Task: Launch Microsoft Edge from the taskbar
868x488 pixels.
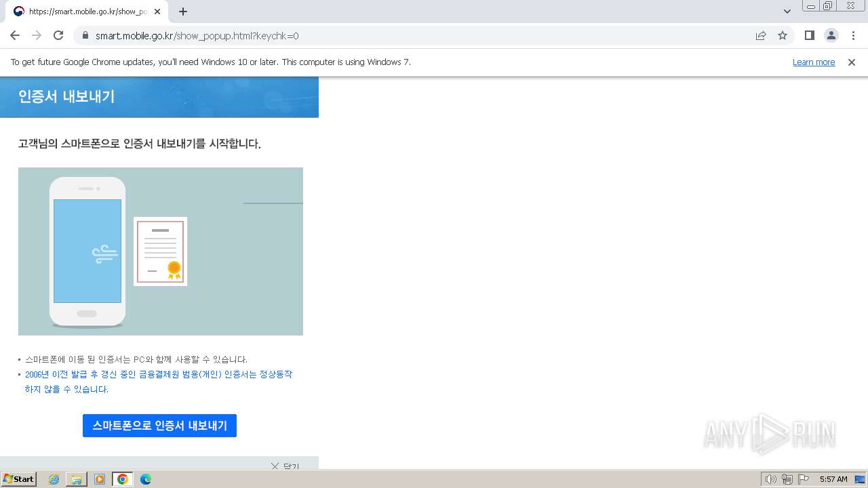Action: [146, 479]
